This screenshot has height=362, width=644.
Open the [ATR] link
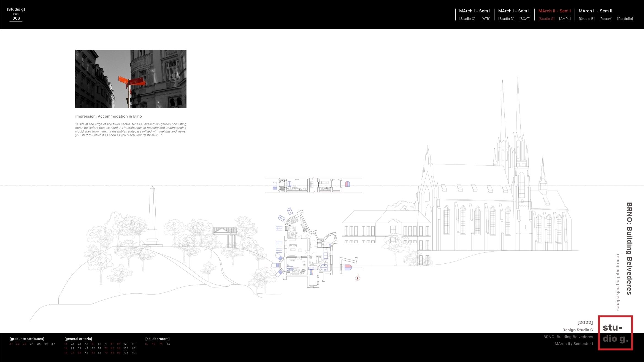pyautogui.click(x=486, y=19)
